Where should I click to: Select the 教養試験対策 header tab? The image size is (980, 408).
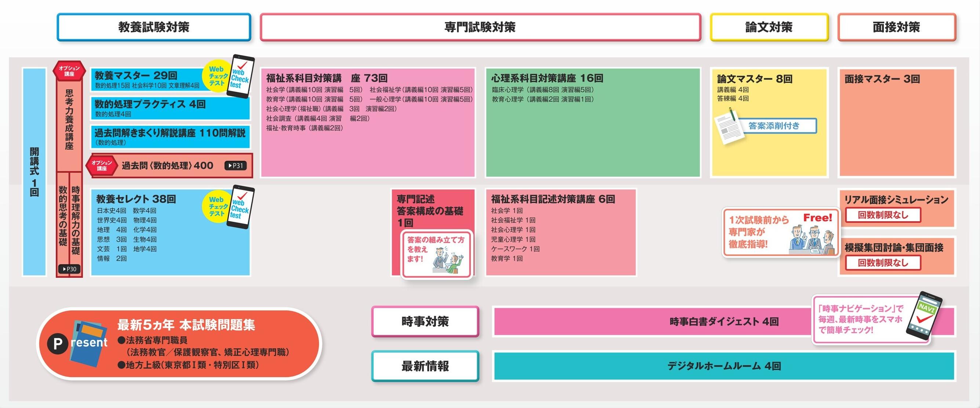[x=154, y=27]
